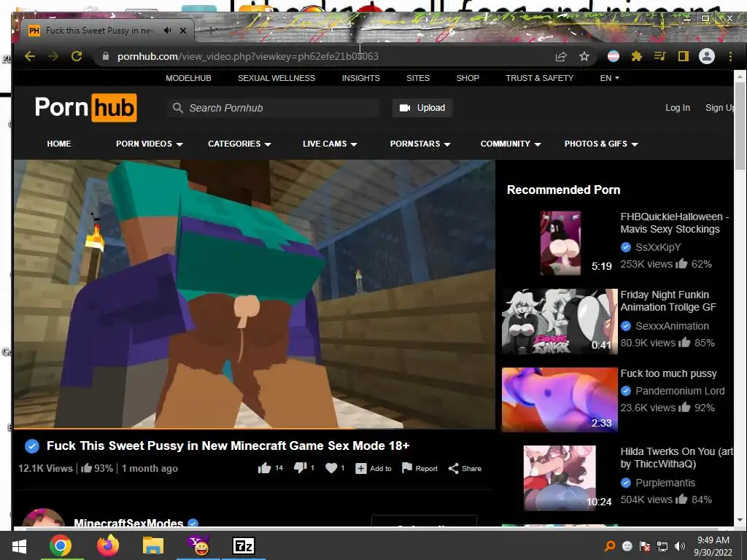Expand the EN language dropdown
The image size is (747, 560).
(609, 78)
